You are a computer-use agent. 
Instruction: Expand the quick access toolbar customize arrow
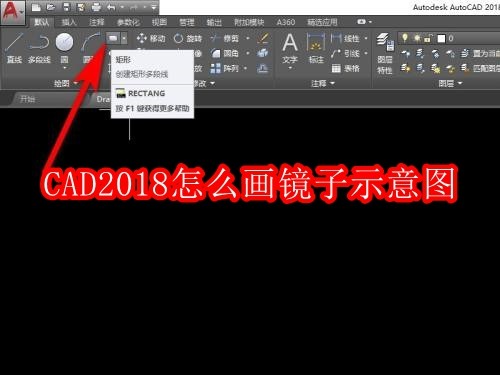154,7
